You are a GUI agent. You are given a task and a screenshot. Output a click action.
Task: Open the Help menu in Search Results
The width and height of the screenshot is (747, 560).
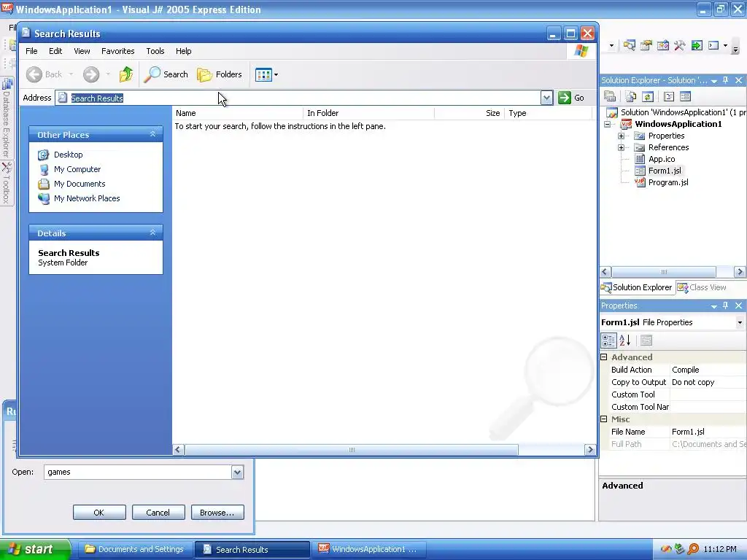(x=183, y=51)
